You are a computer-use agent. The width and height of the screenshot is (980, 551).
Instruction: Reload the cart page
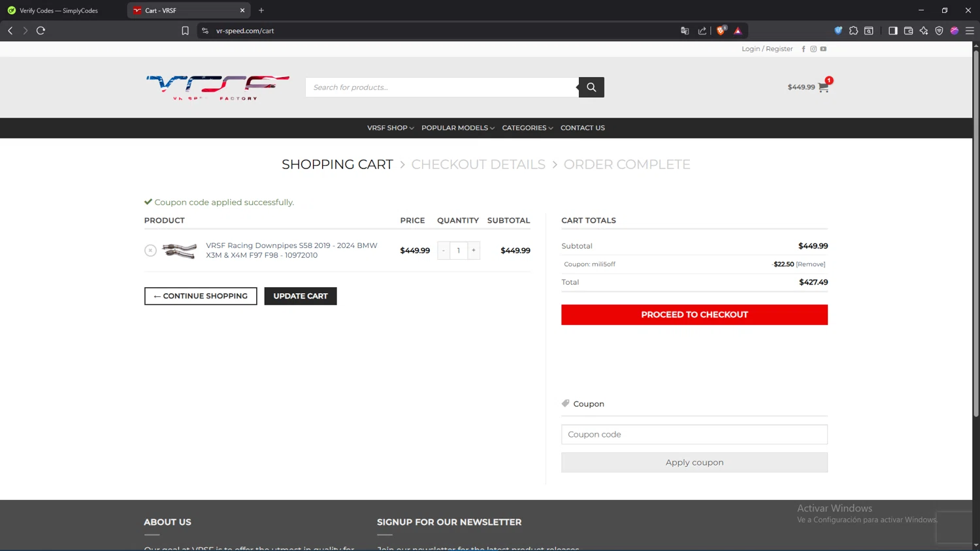click(41, 31)
